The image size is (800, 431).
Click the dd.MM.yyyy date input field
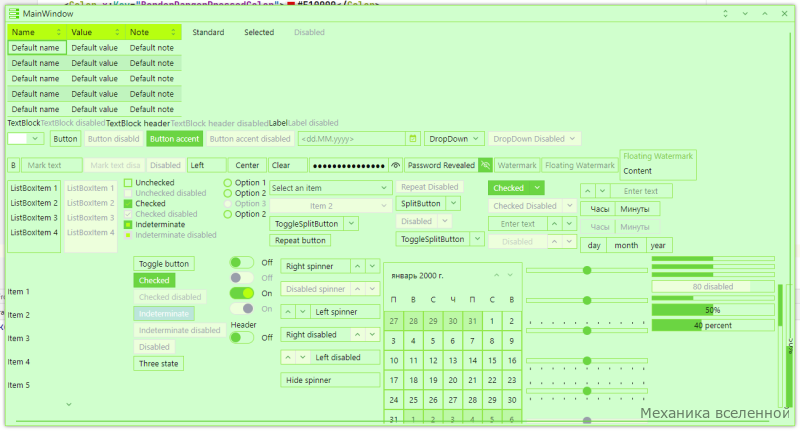pyautogui.click(x=352, y=139)
